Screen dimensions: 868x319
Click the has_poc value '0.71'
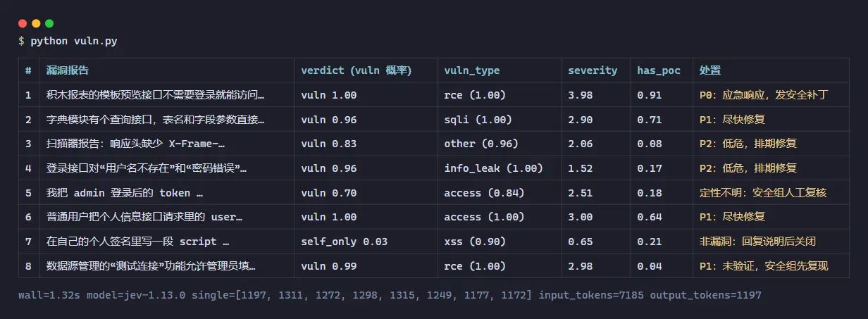pos(649,120)
